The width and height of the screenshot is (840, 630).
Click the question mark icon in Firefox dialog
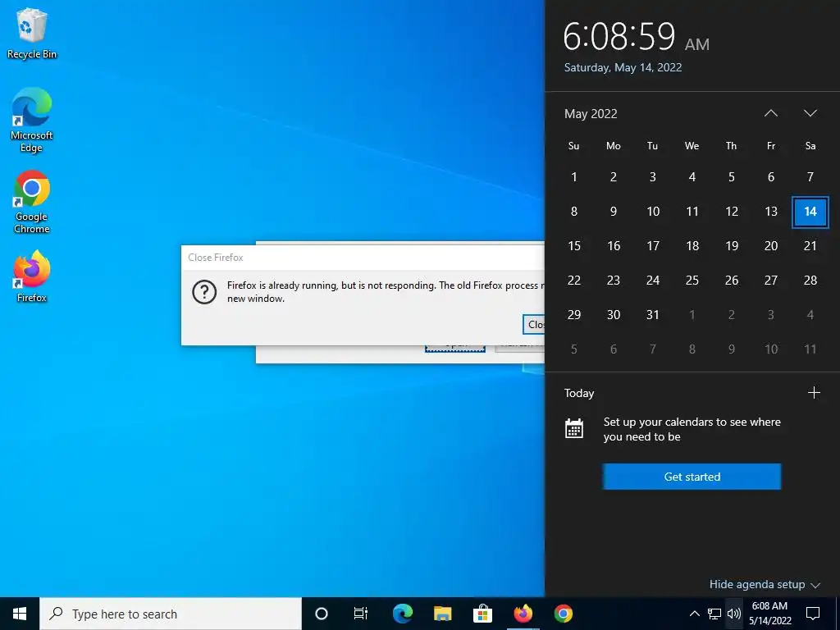tap(204, 292)
